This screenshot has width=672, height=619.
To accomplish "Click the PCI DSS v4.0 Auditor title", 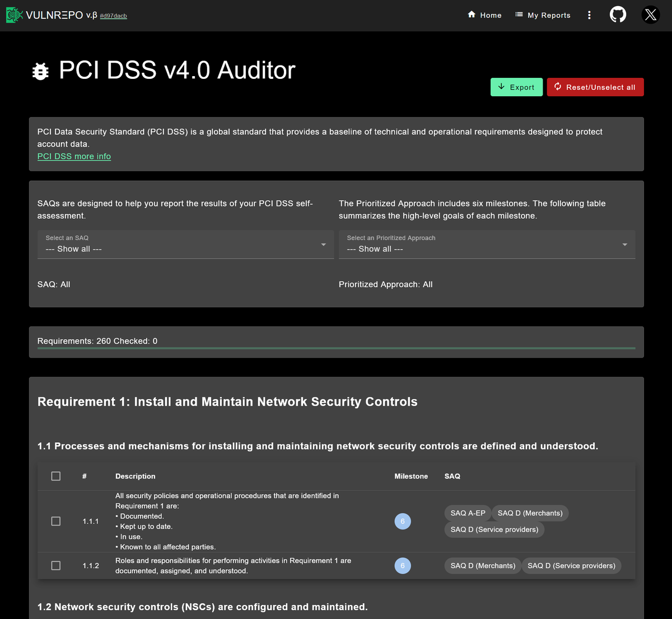I will click(x=177, y=71).
